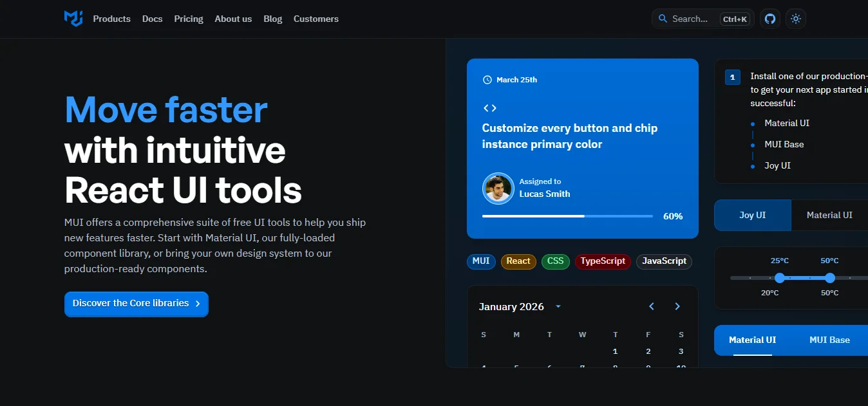The image size is (868, 406).
Task: Click the clock icon on the March 25th card
Action: (x=487, y=79)
